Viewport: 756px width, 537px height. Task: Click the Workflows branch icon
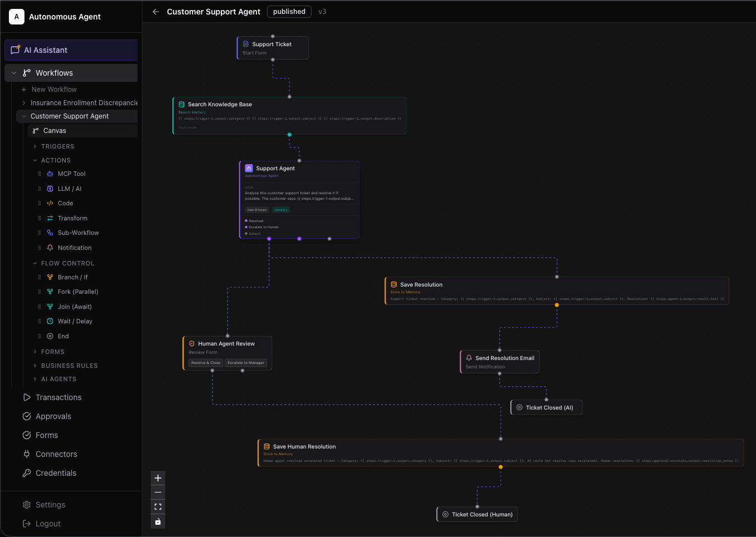point(27,73)
